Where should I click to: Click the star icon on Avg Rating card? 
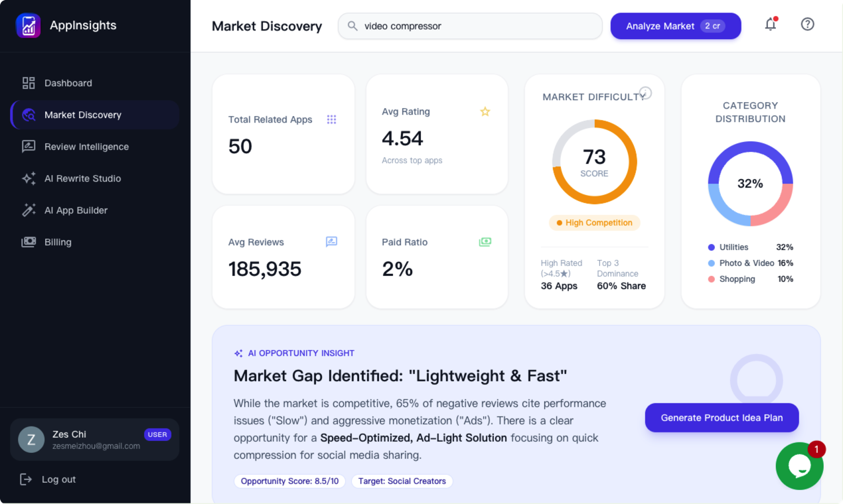pos(485,111)
